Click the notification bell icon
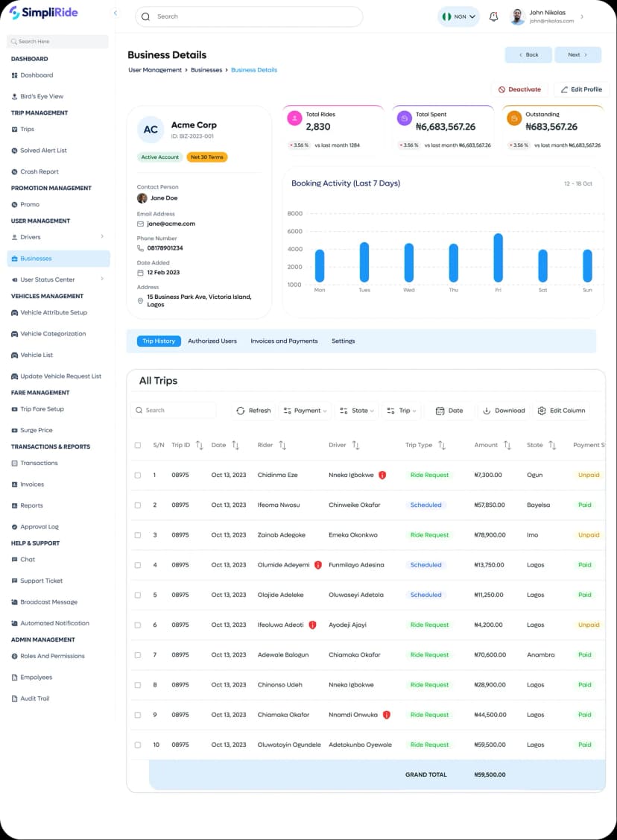 (494, 16)
